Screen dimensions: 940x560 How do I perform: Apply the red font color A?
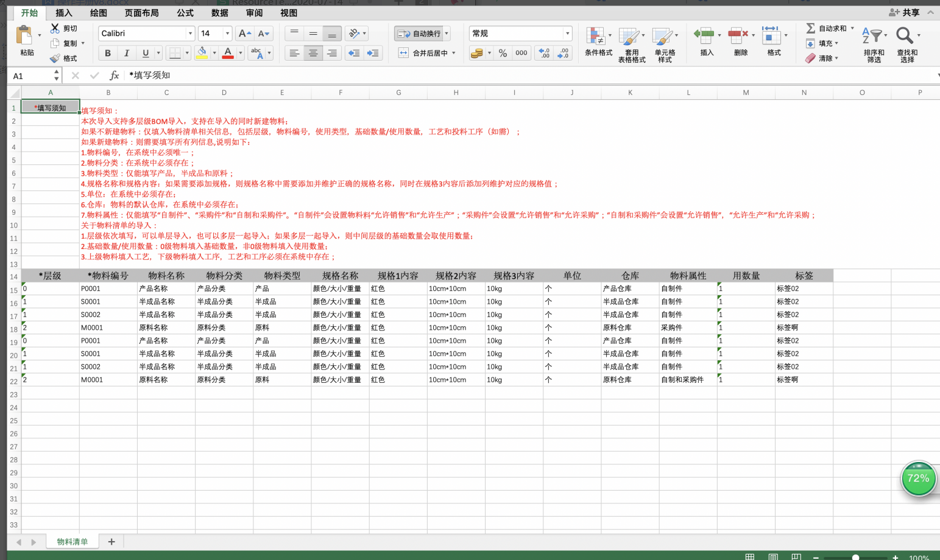point(228,53)
